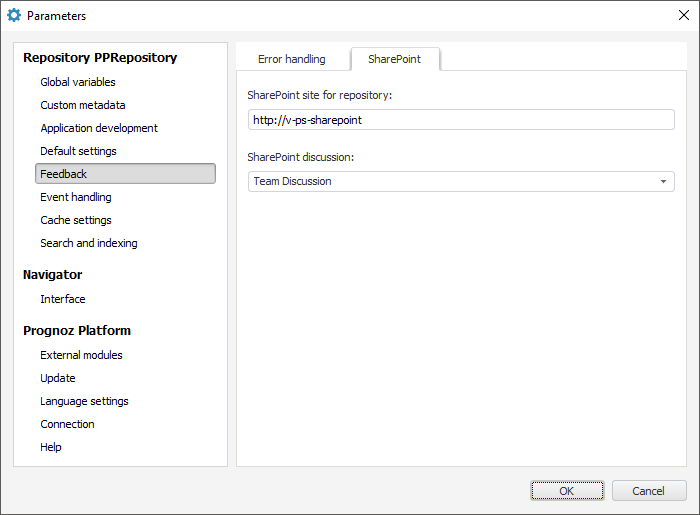Viewport: 700px width, 515px height.
Task: Open Default settings page
Action: [78, 151]
